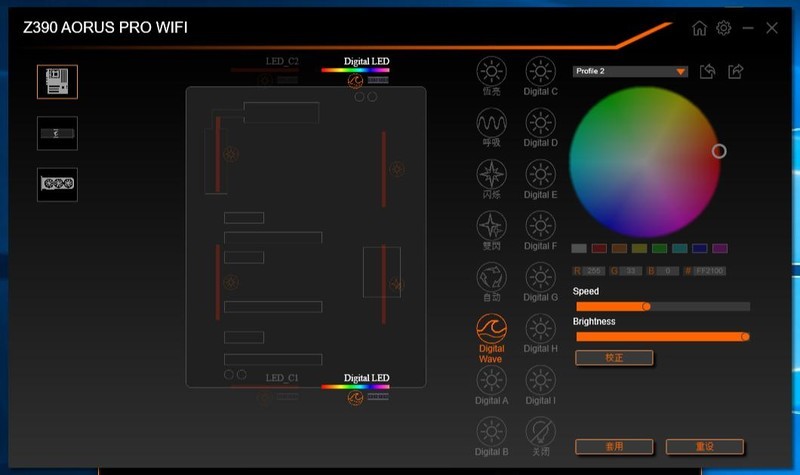This screenshot has width=800, height=475.
Task: Open the Profile 2 dropdown
Action: point(630,71)
